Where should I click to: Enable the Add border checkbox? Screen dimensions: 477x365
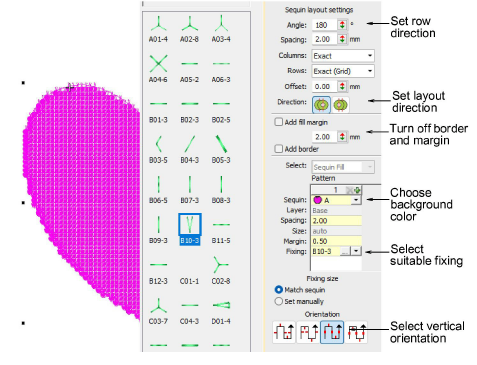[278, 149]
